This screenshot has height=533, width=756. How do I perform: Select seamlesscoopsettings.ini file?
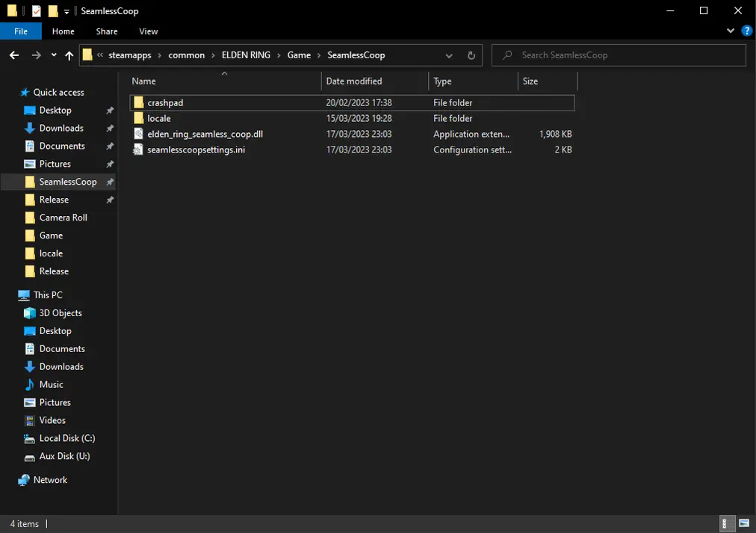pos(352,150)
